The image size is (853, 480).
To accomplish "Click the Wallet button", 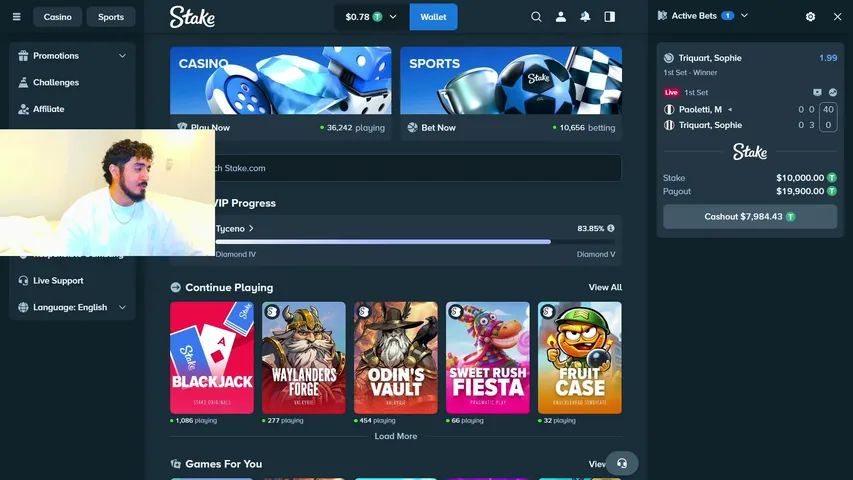I will (x=433, y=17).
